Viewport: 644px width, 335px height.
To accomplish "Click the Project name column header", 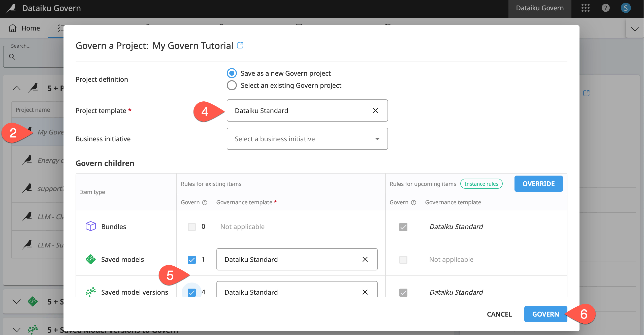I will pos(33,110).
